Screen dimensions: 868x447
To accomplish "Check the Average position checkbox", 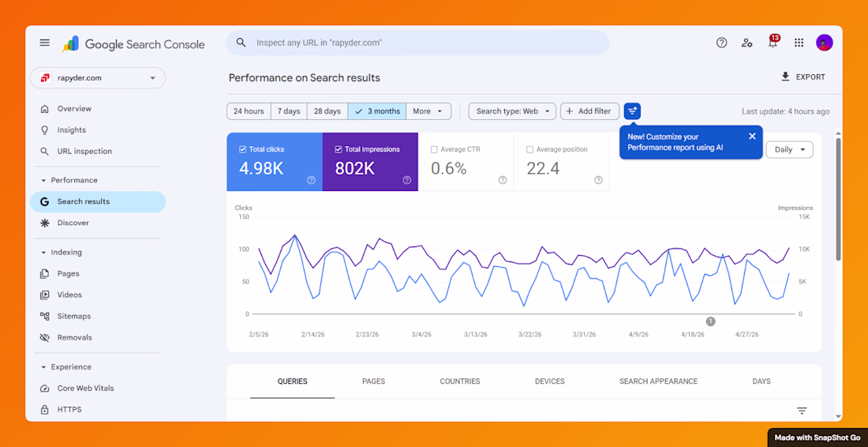I will coord(529,149).
